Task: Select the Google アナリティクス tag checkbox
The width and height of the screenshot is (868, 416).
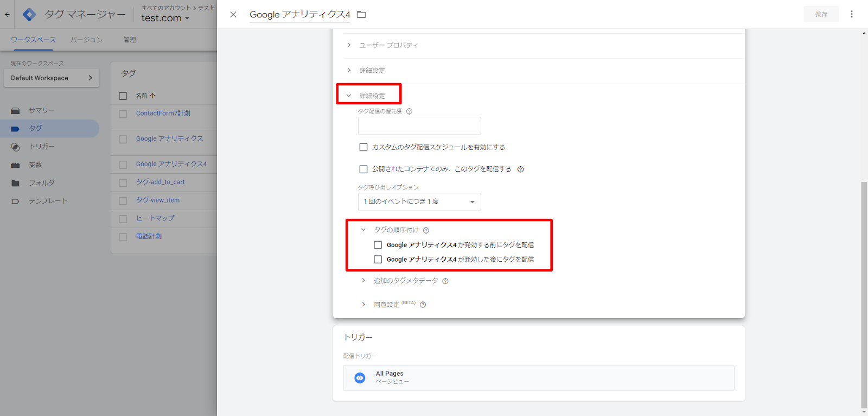Action: coord(123,140)
